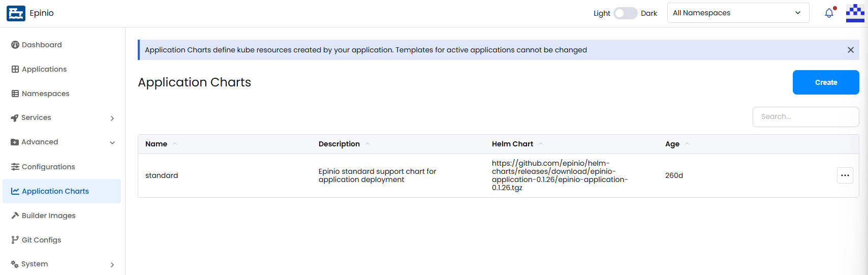Click the Git Configs branch icon
The height and width of the screenshot is (275, 868).
click(15, 240)
